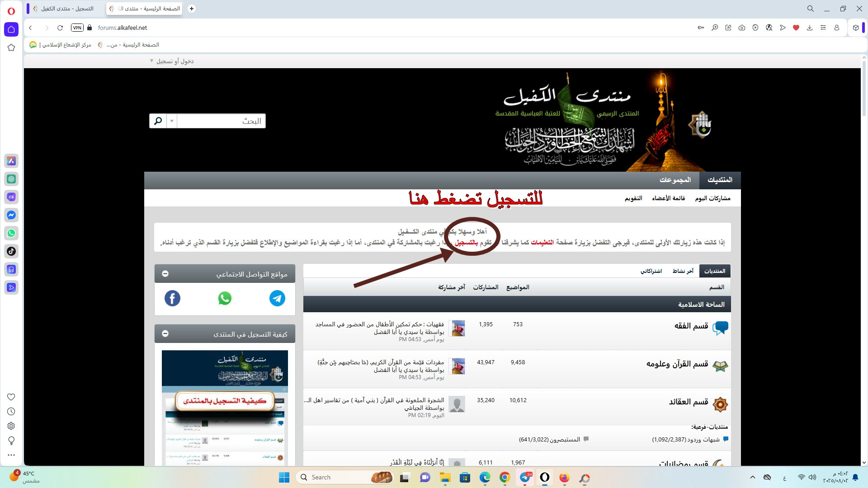Click the red بالتسجيل registration link
868x488 pixels.
(x=466, y=243)
